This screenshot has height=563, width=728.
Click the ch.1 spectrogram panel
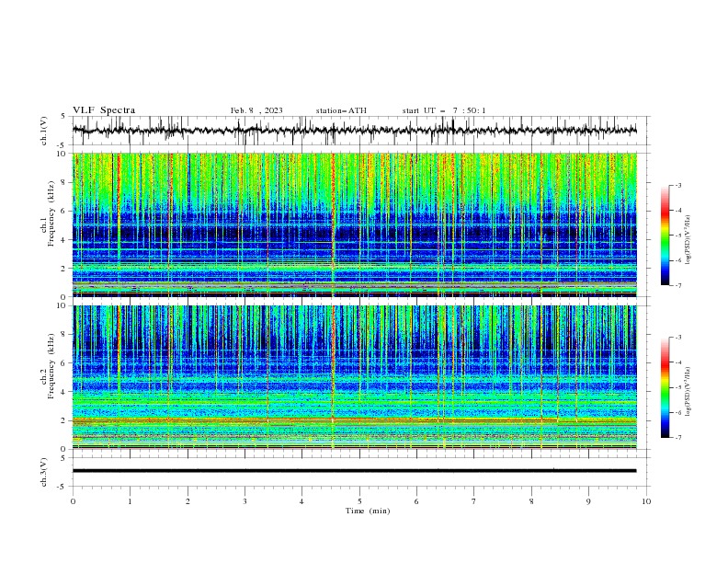[354, 224]
